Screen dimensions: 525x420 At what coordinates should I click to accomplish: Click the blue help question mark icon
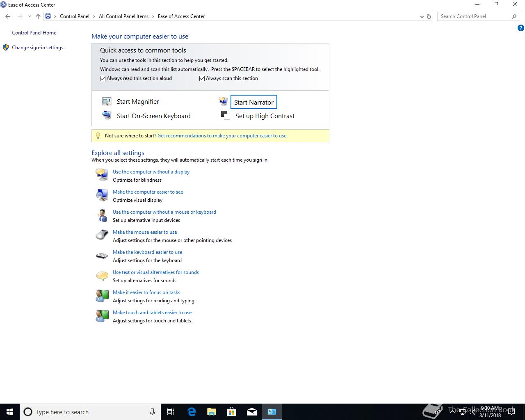pyautogui.click(x=521, y=28)
